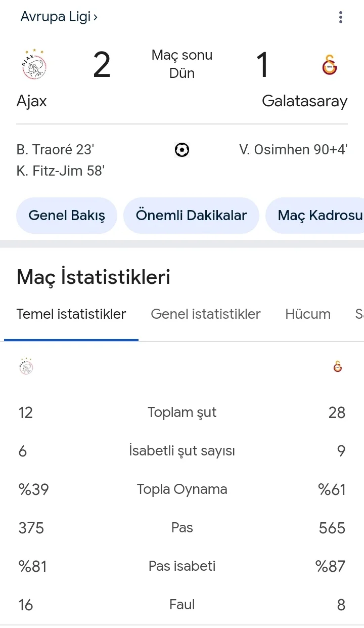This screenshot has width=364, height=628.
Task: Tap the Galatasaray club logo in scoreboard
Action: 329,66
